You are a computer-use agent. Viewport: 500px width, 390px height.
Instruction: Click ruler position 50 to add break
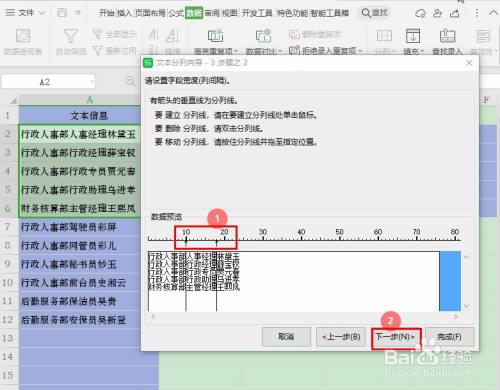tap(339, 239)
